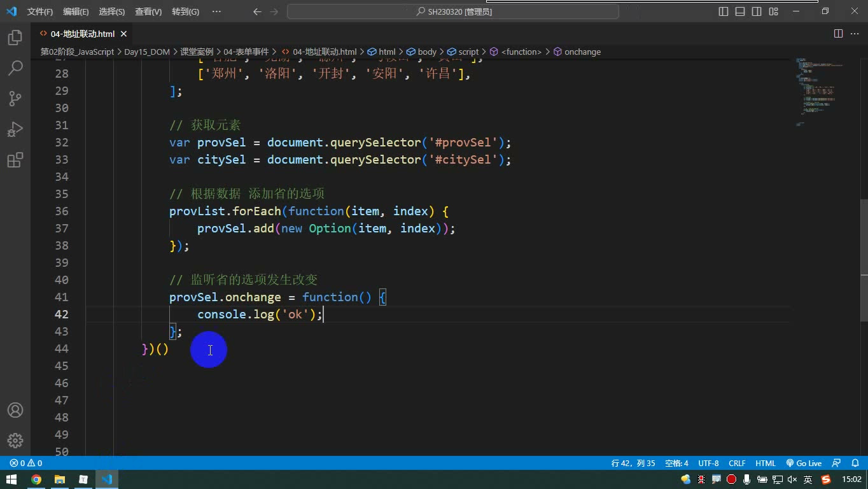This screenshot has height=489, width=868.
Task: Close the 04-地址联动.html tab
Action: (x=123, y=34)
